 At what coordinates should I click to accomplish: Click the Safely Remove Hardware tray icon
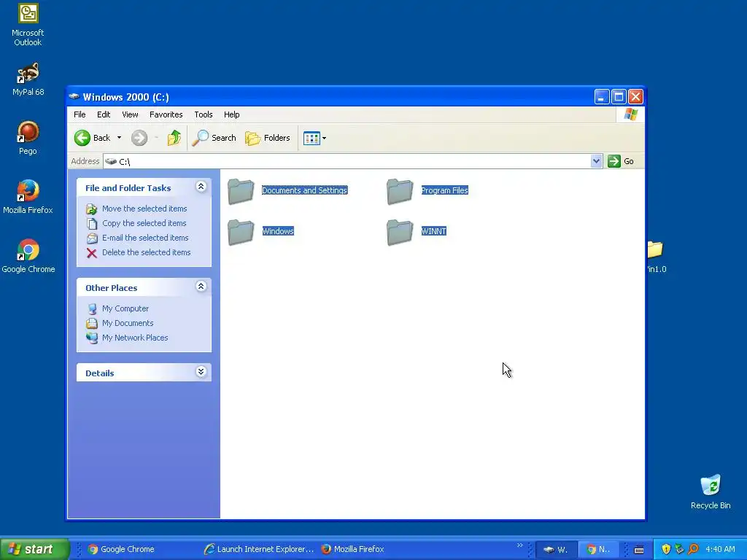(679, 549)
